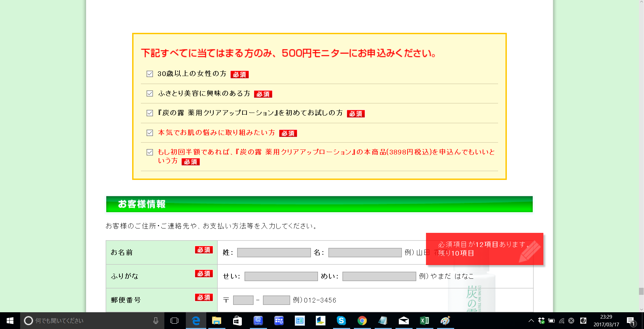Switch to the Microsoft Edge taskbar icon
This screenshot has height=329, width=644.
click(x=196, y=321)
